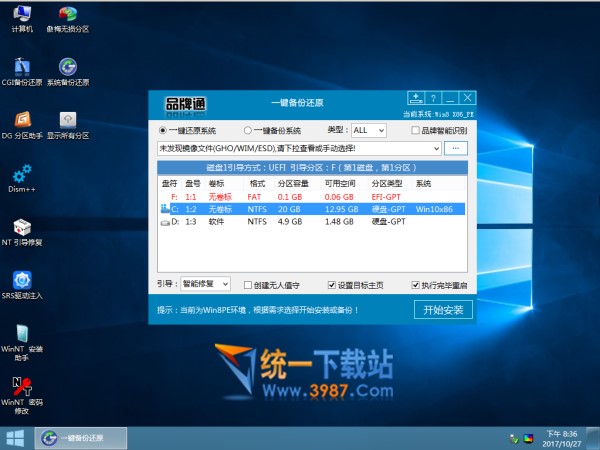Image resolution: width=600 pixels, height=450 pixels.
Task: Click the question mark help icon
Action: (433, 98)
